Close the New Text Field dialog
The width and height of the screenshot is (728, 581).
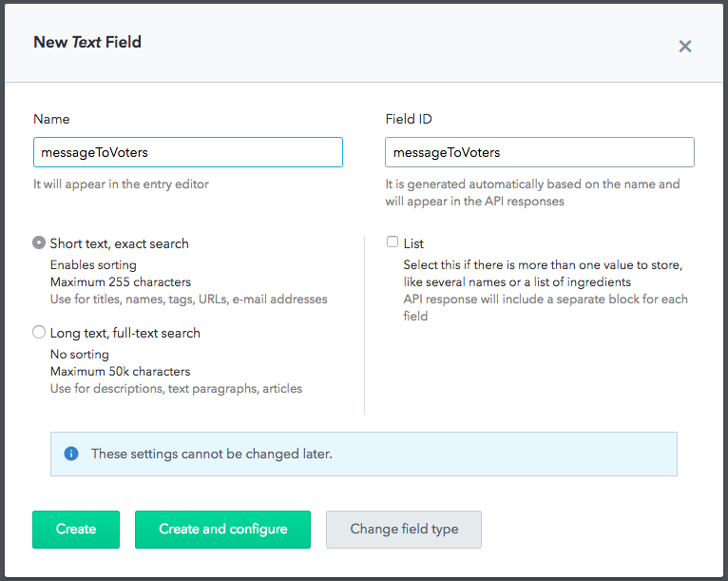[x=685, y=47]
